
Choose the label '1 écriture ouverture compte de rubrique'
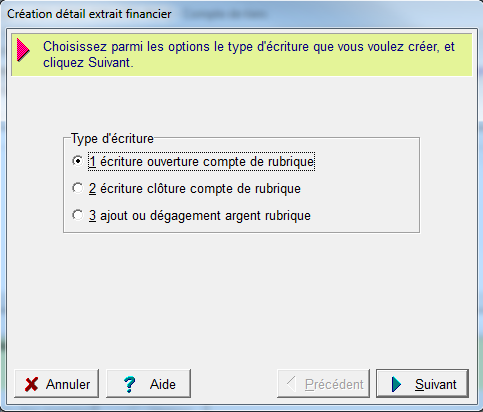(x=201, y=162)
